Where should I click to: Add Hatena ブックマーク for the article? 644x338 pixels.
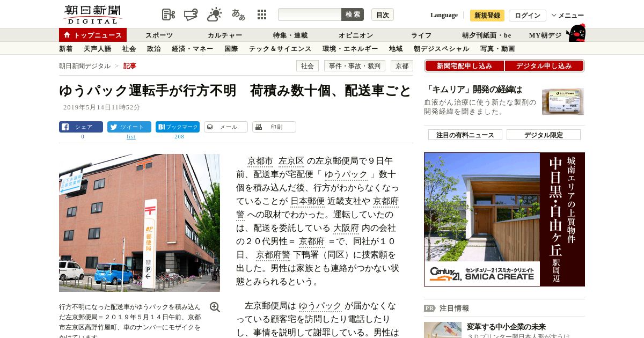(178, 127)
